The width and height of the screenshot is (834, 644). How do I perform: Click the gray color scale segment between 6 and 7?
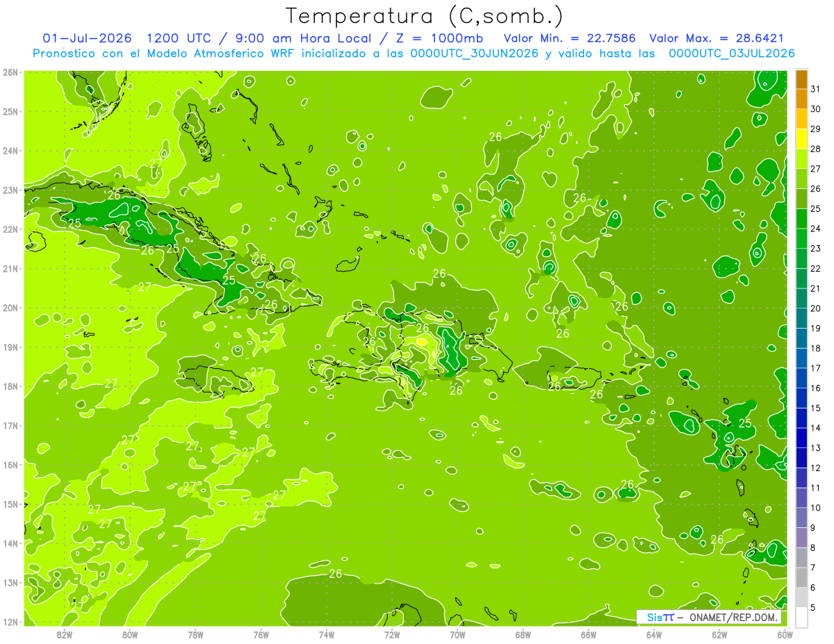(801, 577)
